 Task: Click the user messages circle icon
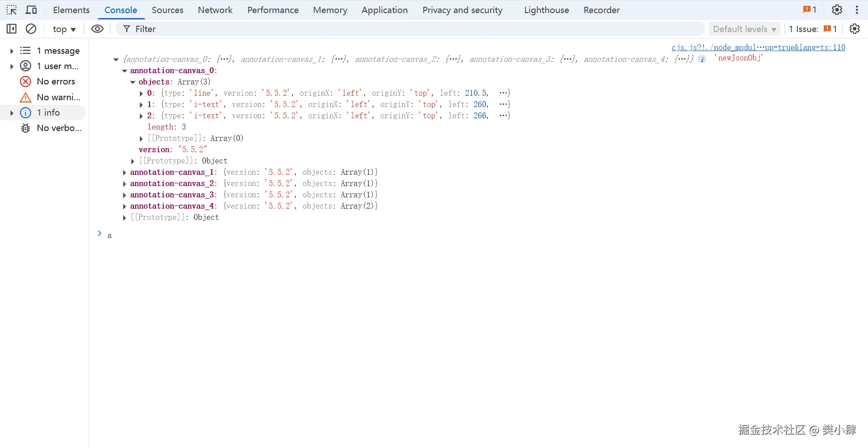point(26,66)
